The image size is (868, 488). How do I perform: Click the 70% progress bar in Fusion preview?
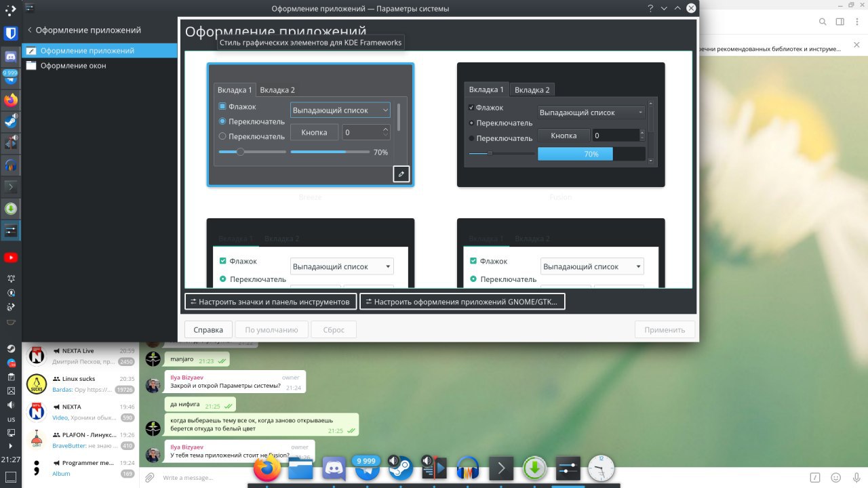coord(591,154)
